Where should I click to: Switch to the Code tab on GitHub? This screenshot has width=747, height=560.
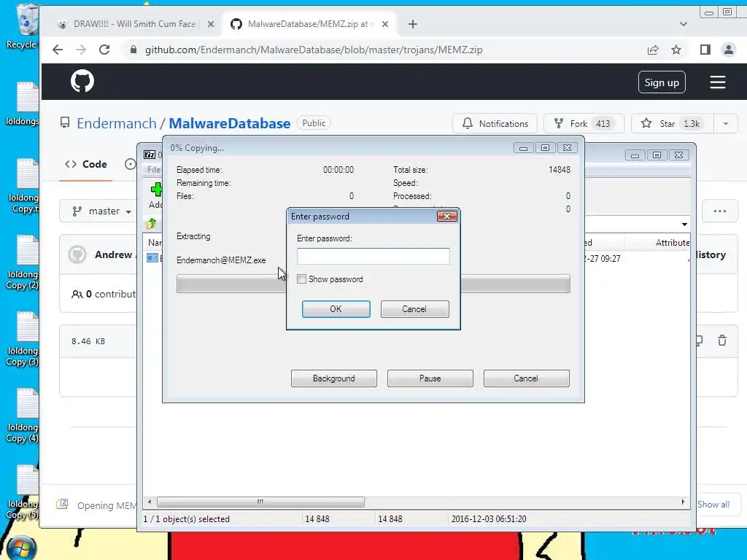tap(86, 164)
